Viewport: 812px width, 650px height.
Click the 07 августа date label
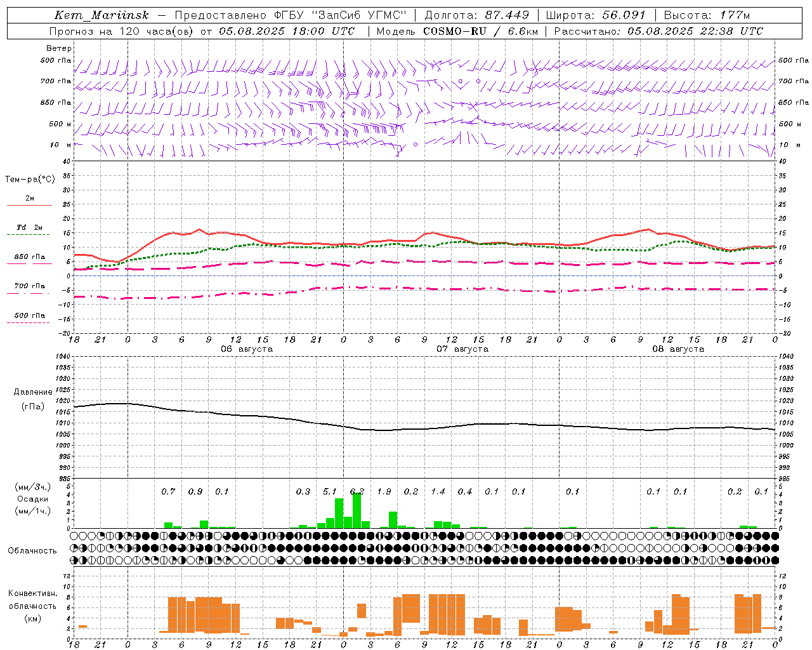[462, 349]
